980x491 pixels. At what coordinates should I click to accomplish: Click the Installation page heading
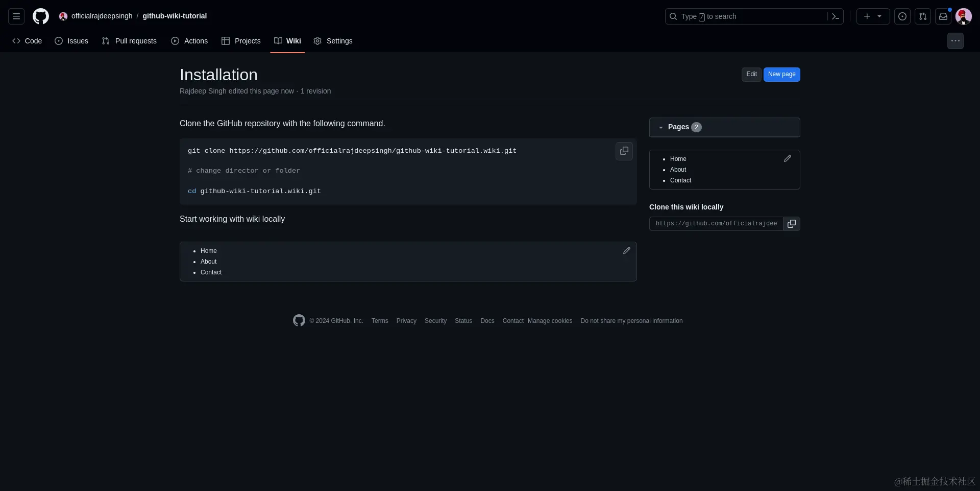(x=218, y=75)
